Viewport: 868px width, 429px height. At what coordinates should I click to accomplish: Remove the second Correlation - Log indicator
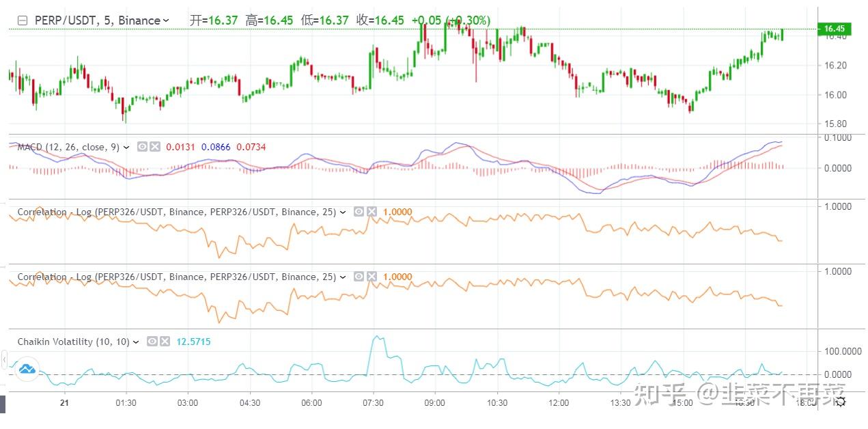click(x=372, y=277)
